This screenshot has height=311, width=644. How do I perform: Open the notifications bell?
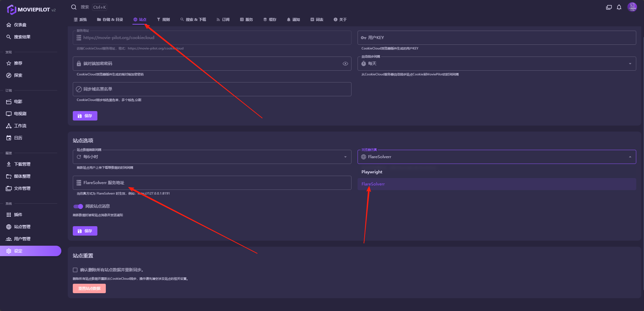619,7
